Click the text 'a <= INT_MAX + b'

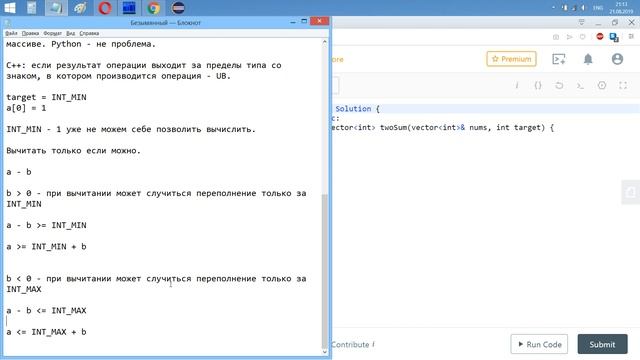[46, 332]
